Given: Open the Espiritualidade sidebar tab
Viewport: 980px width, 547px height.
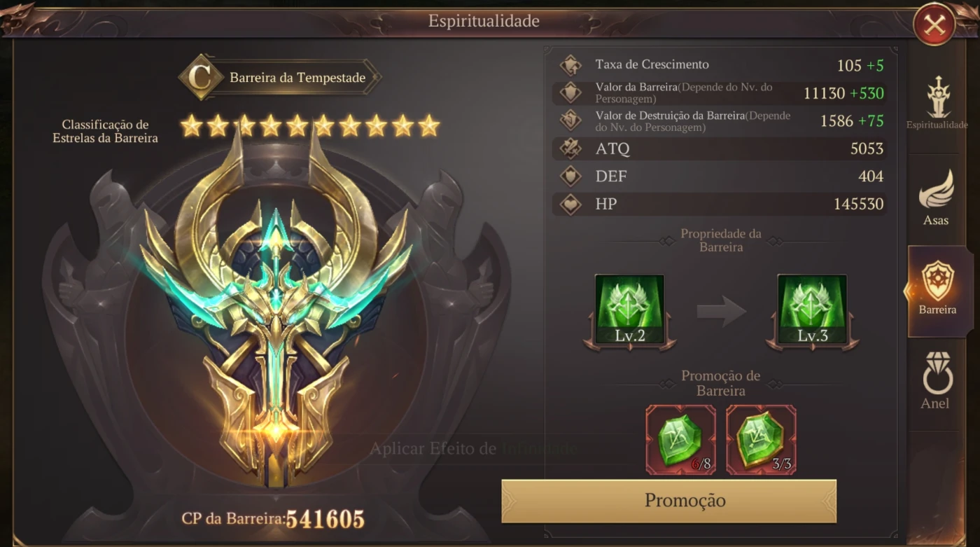Looking at the screenshot, I should [937, 104].
